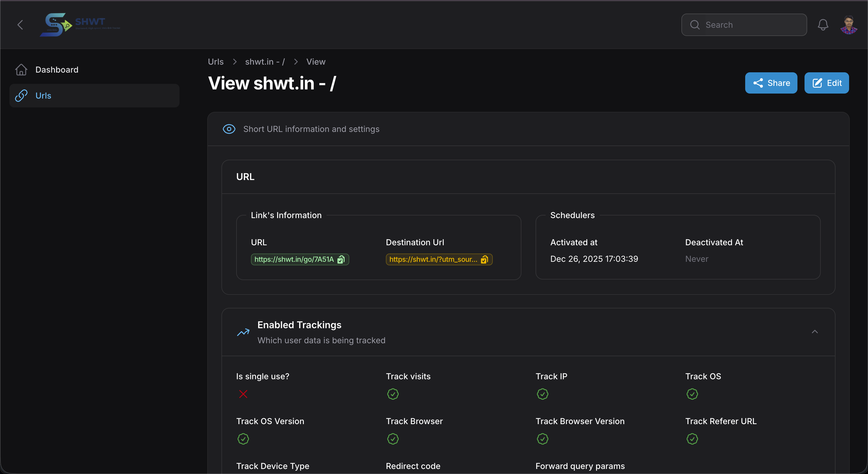Open notifications via the bell icon
This screenshot has width=868, height=474.
[823, 24]
